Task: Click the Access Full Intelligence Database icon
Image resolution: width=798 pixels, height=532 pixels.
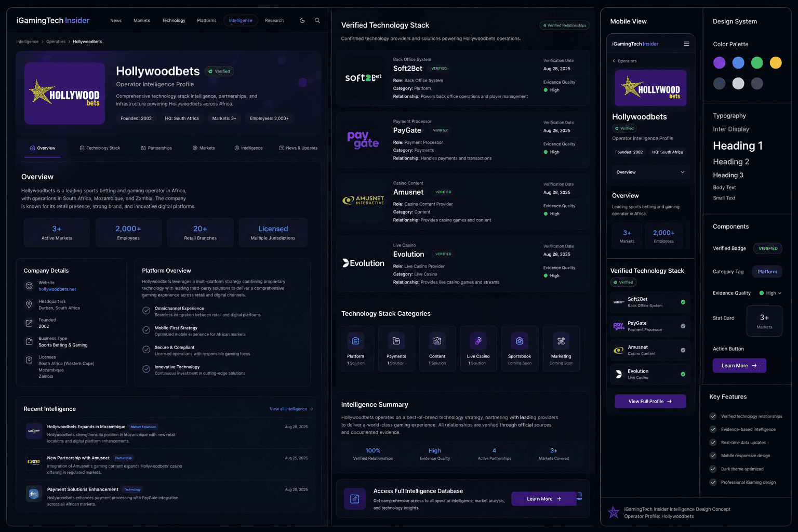Action: click(355, 499)
